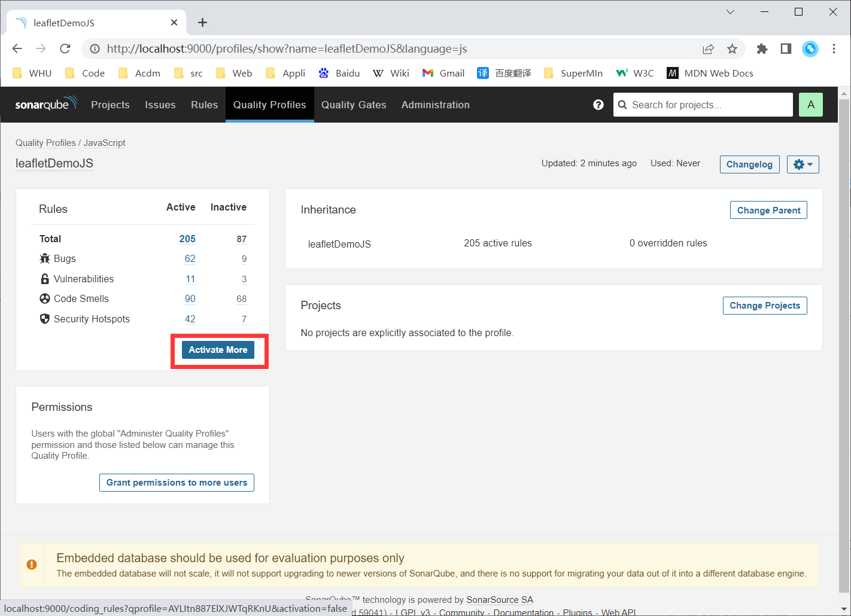Open the W3C bookmark
Image resolution: width=851 pixels, height=616 pixels.
[x=635, y=73]
